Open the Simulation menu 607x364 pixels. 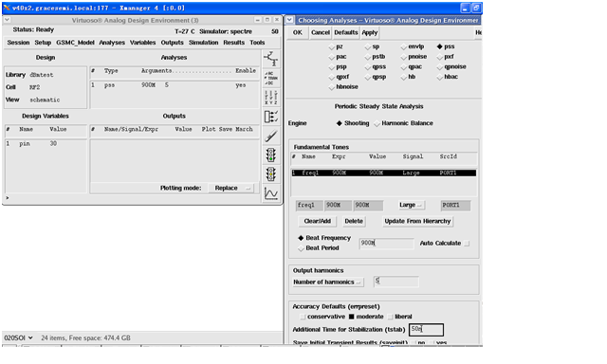(x=203, y=43)
